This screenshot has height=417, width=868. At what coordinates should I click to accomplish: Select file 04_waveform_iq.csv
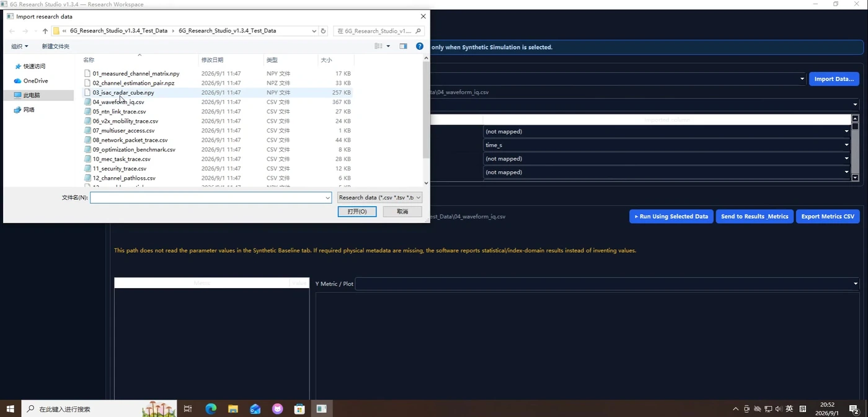118,102
